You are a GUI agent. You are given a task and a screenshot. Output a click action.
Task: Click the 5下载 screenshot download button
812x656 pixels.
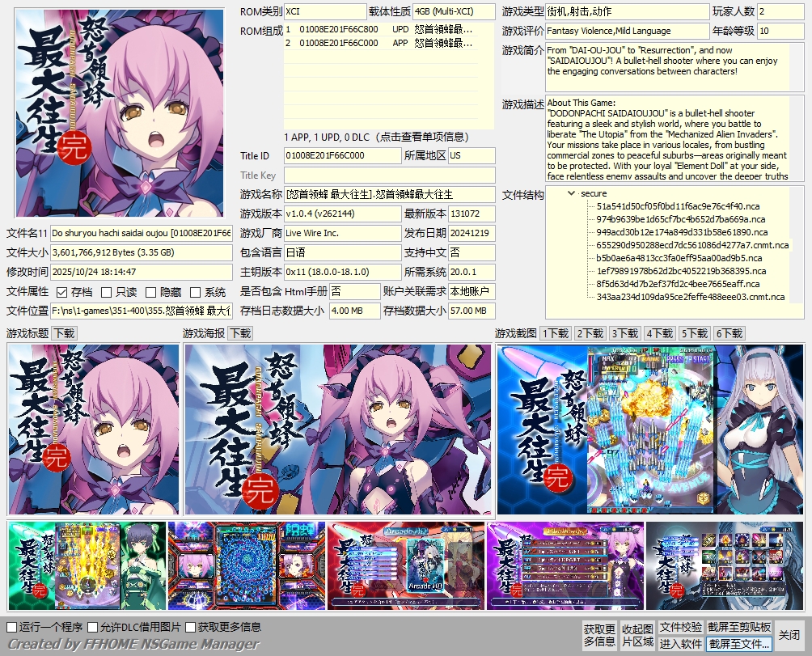point(695,333)
